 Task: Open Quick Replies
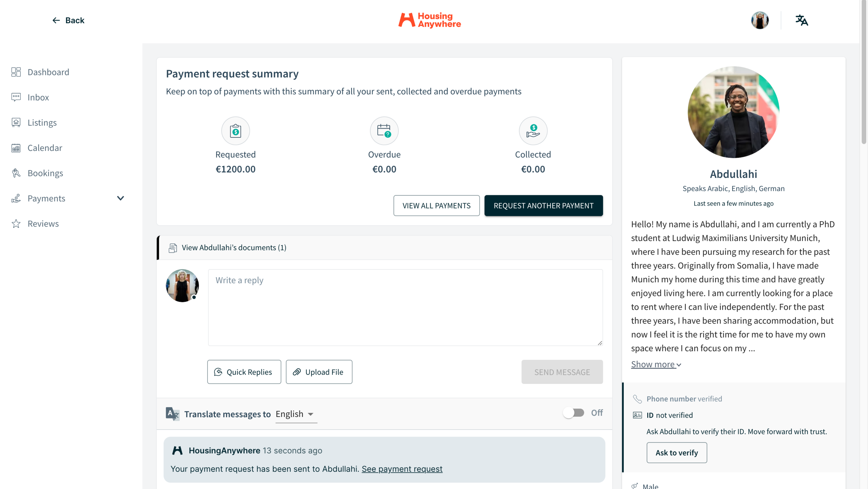point(244,372)
